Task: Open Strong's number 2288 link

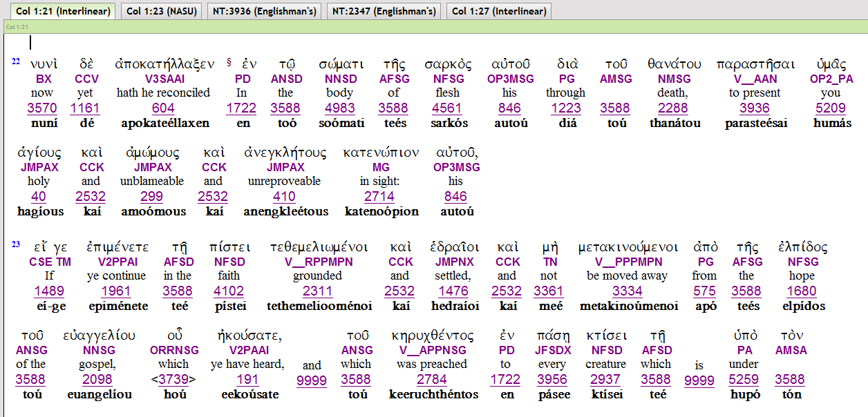Action: click(672, 108)
